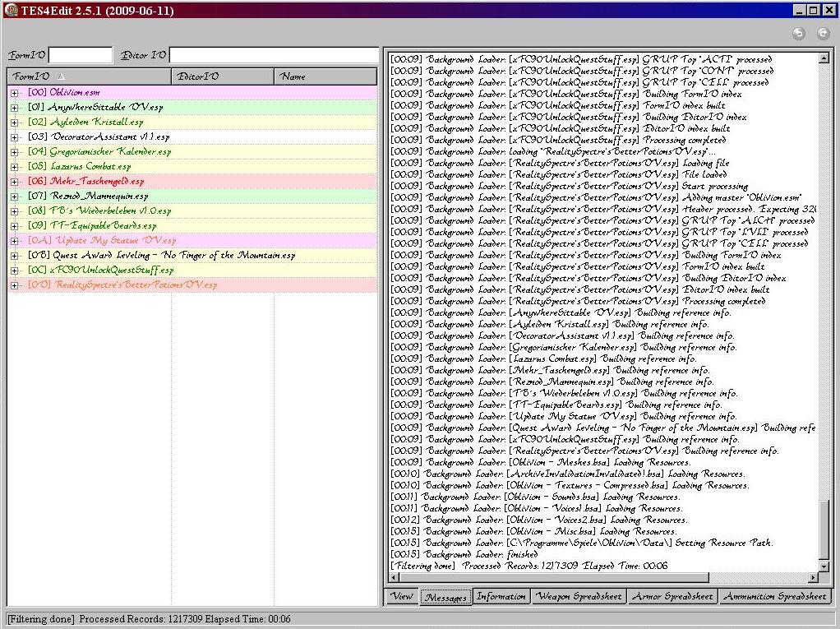Screen dimensions: 840x629
Task: Click the forward navigation arrow icon
Action: (823, 34)
